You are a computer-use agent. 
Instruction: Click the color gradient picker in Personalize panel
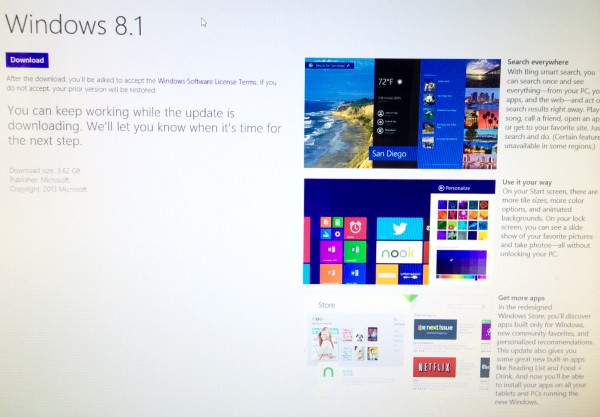461,264
